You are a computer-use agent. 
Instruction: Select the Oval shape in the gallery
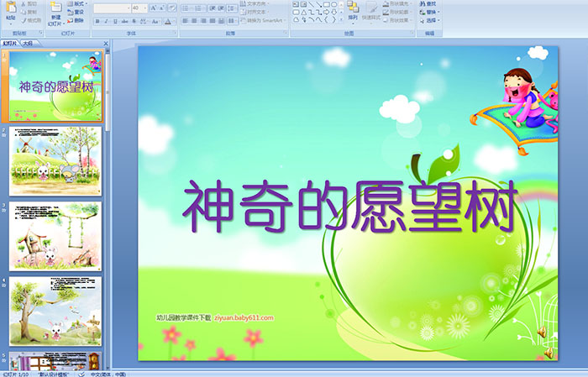(x=333, y=5)
